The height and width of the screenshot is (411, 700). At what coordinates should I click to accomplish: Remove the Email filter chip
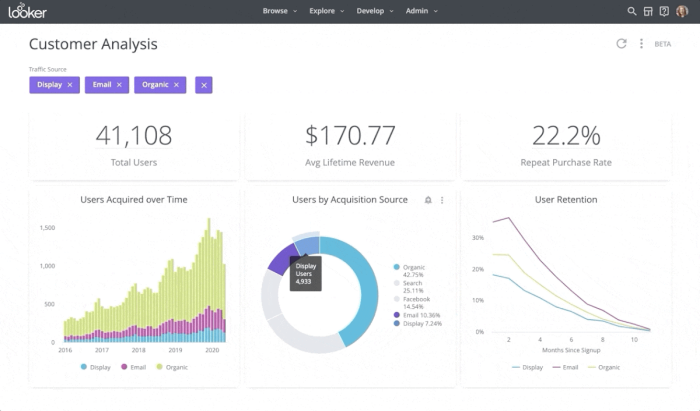119,85
